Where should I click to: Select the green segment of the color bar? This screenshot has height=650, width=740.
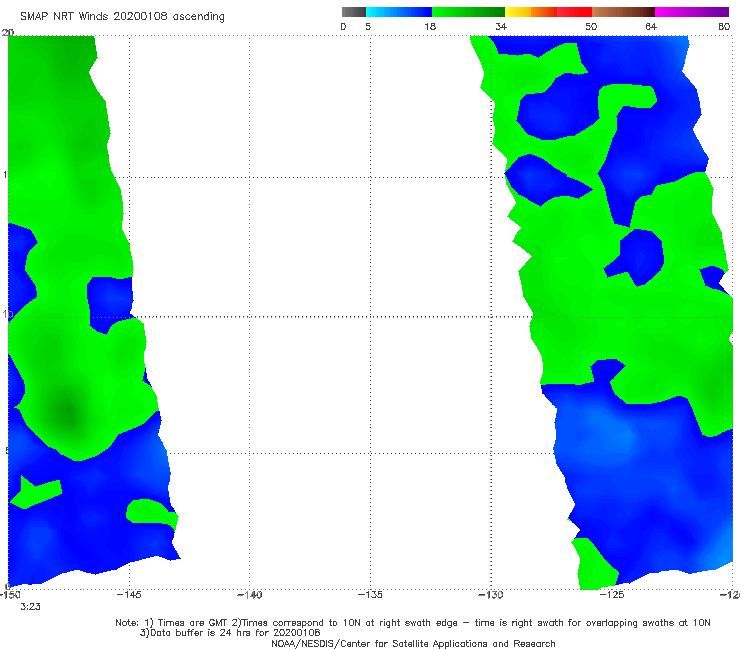pos(468,12)
